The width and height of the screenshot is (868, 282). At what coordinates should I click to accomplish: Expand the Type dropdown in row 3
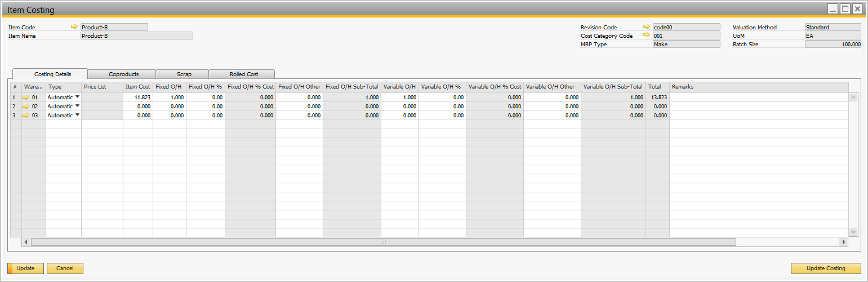[77, 115]
